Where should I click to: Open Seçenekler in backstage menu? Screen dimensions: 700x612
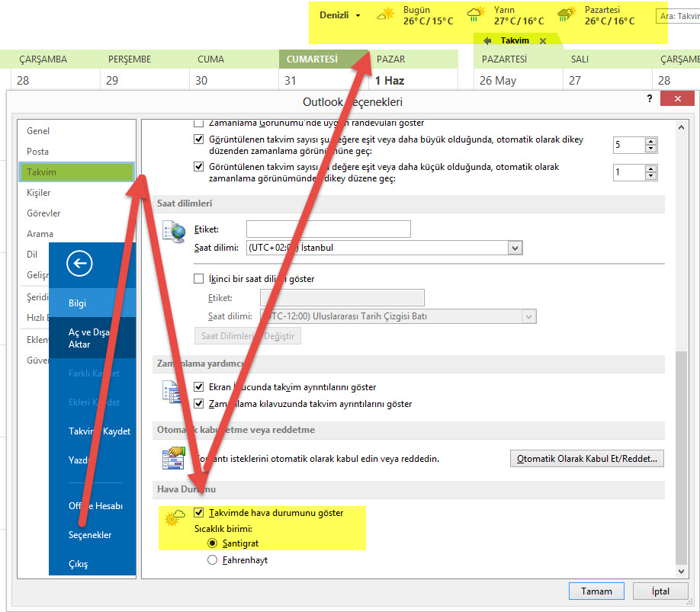click(92, 535)
